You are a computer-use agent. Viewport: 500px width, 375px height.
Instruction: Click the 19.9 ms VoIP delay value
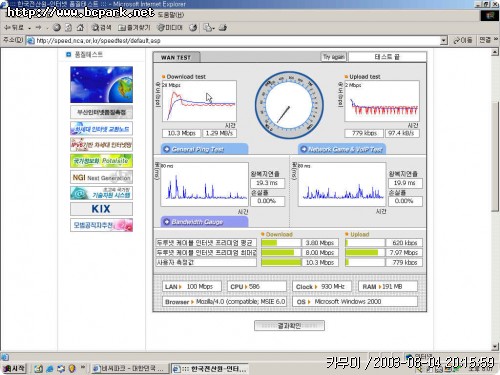coord(405,183)
